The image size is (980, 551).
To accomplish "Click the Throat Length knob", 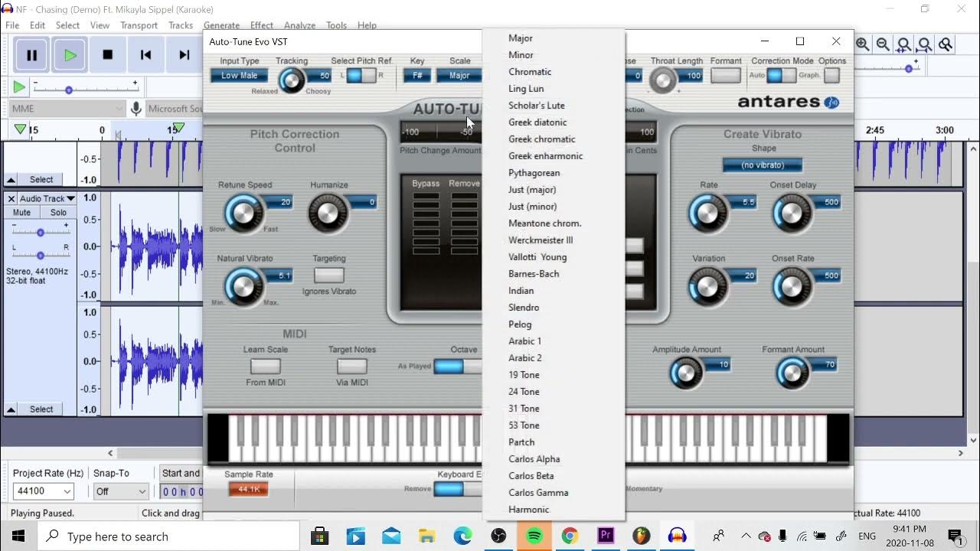I will click(x=663, y=80).
